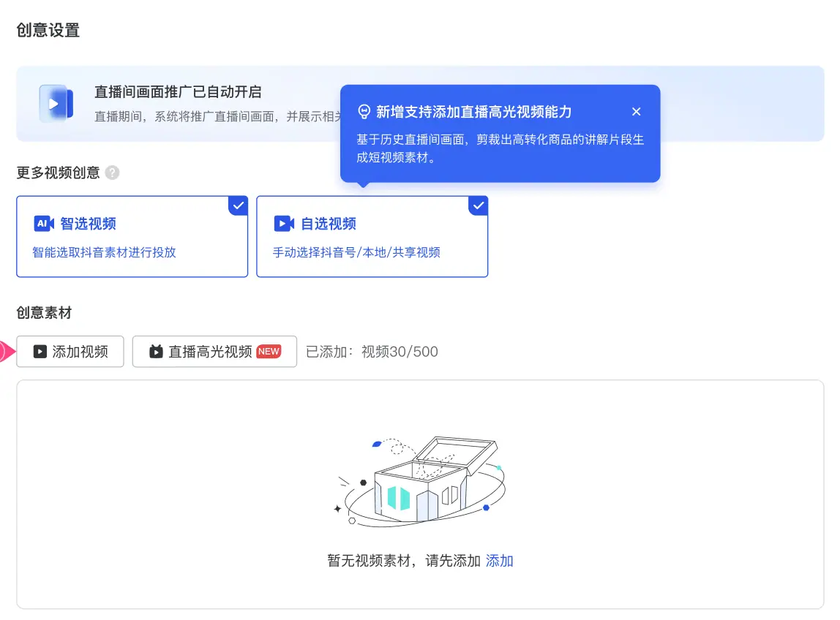Click the video camera icon on 自选视频
840x620 pixels.
284,223
